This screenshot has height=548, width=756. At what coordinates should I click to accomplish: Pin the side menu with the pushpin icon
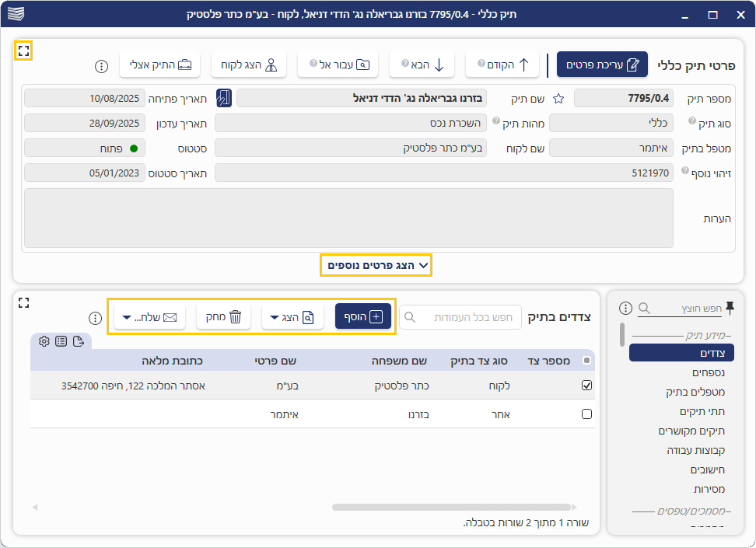730,308
